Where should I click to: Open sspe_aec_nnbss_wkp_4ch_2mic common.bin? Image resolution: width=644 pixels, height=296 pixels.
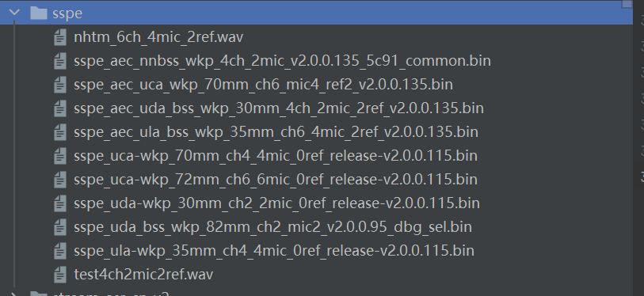(282, 61)
